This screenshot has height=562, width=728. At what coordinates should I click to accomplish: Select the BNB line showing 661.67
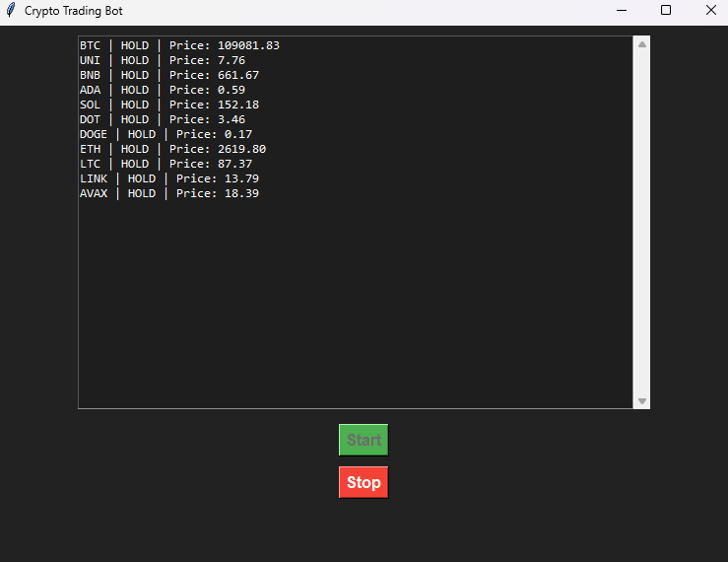169,75
